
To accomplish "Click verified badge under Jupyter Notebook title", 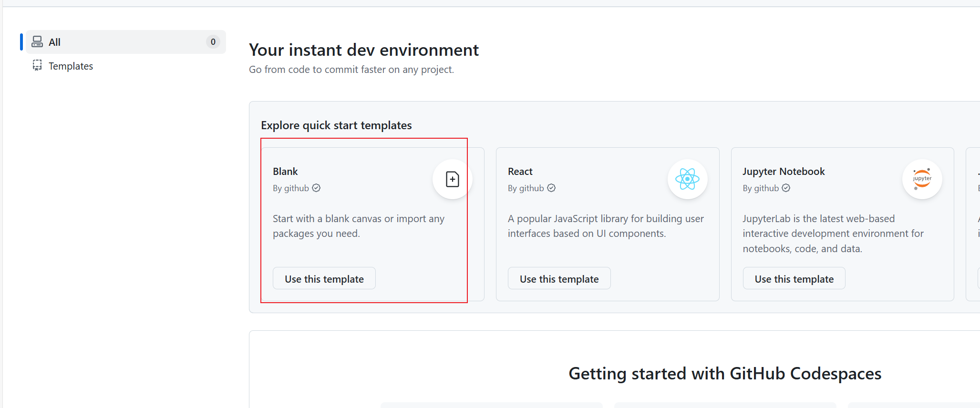I will pyautogui.click(x=786, y=188).
